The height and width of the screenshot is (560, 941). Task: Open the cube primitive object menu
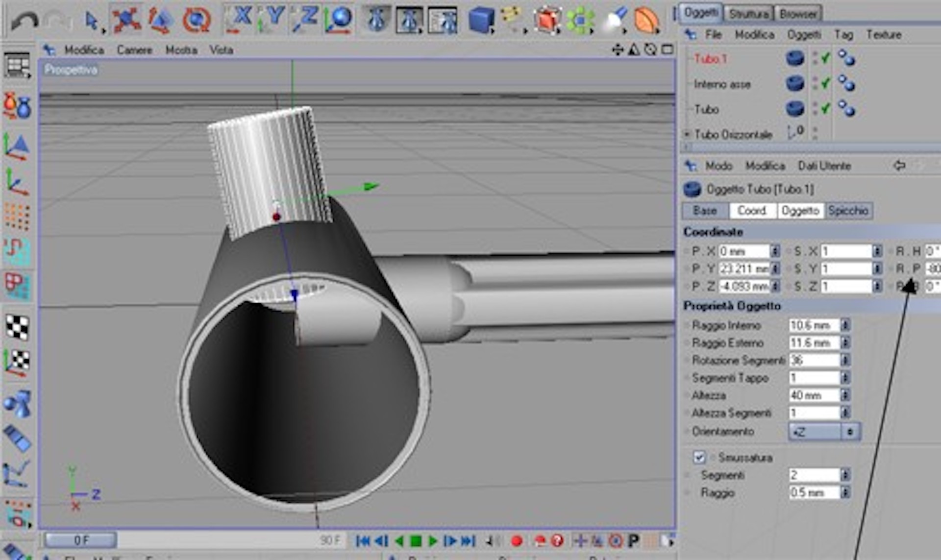pos(481,21)
